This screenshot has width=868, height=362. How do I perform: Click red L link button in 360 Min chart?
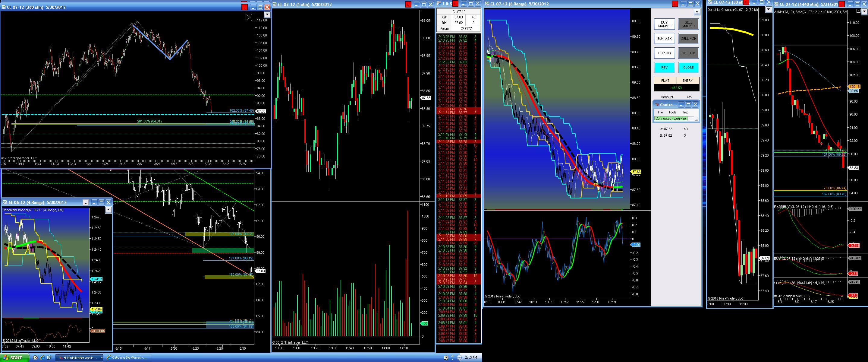pyautogui.click(x=245, y=7)
